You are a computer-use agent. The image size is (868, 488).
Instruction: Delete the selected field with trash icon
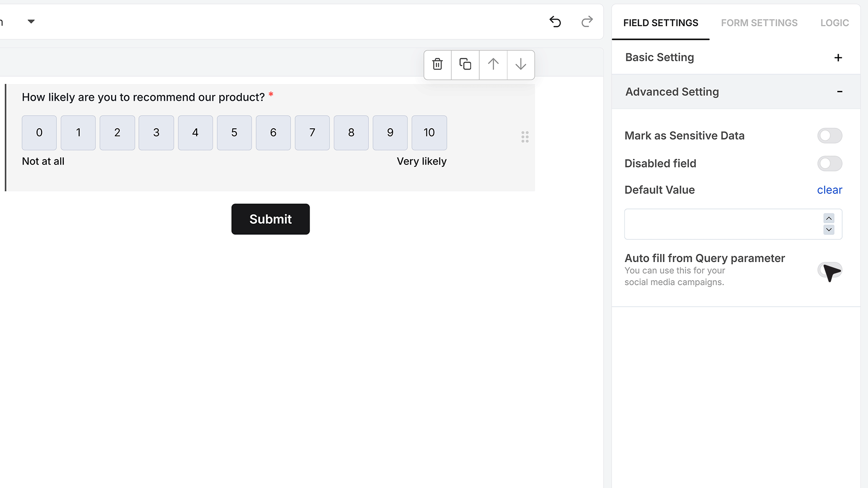(x=437, y=65)
